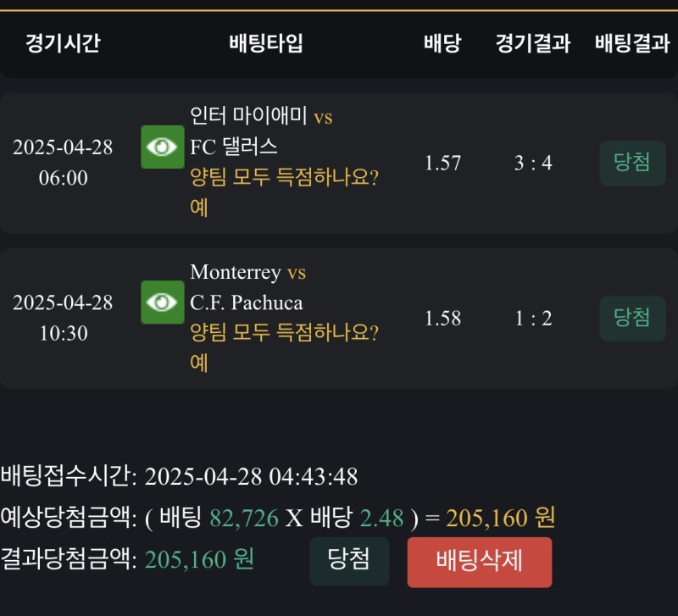
Task: Click the 경기시간 column header
Action: (x=63, y=44)
